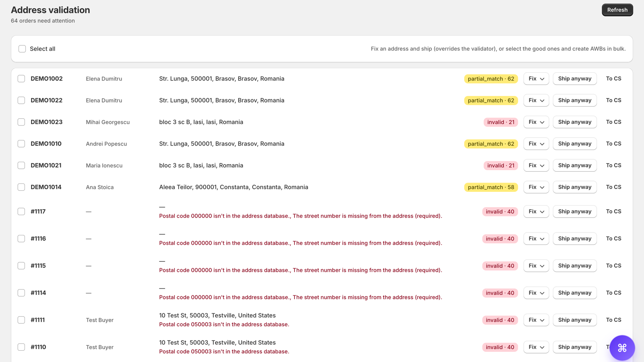Click the customer name Mihai Georgescu
The height and width of the screenshot is (362, 644).
pyautogui.click(x=107, y=122)
